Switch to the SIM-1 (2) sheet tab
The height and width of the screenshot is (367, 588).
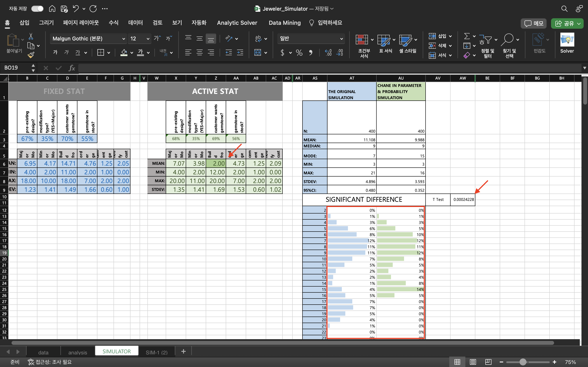click(x=157, y=352)
